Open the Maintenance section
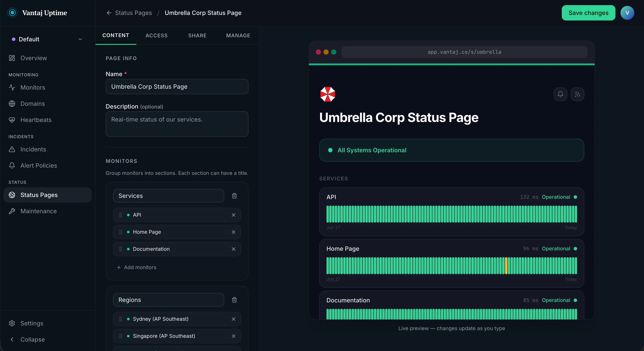 pyautogui.click(x=48, y=211)
